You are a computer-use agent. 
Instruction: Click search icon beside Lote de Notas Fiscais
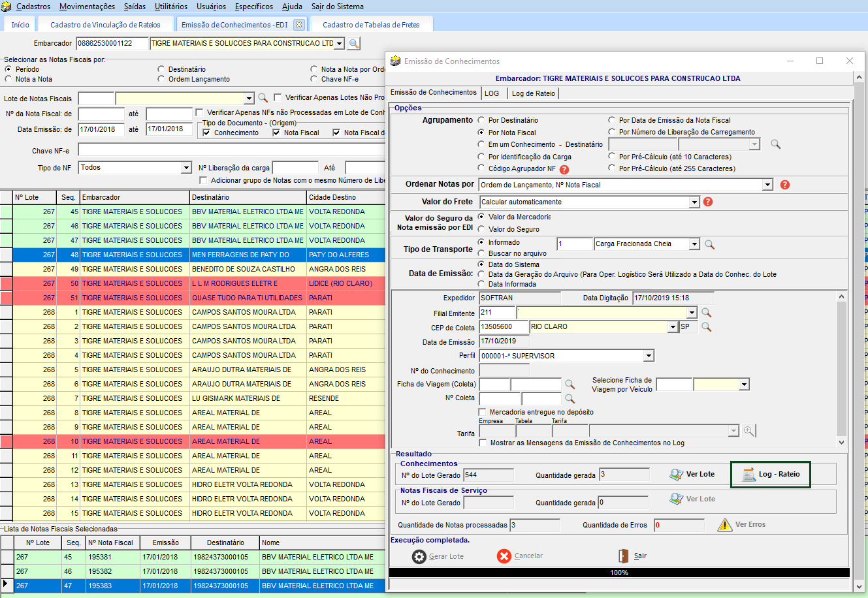(x=263, y=98)
